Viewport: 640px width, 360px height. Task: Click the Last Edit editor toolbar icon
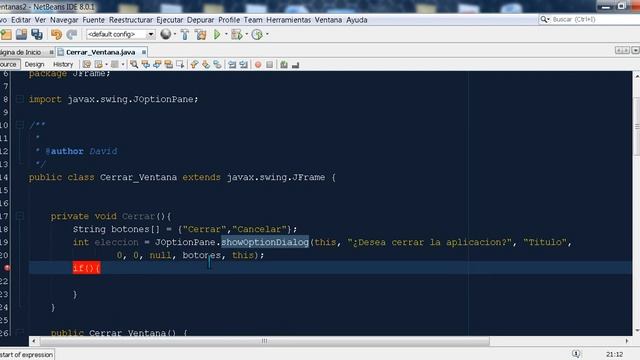(87, 64)
